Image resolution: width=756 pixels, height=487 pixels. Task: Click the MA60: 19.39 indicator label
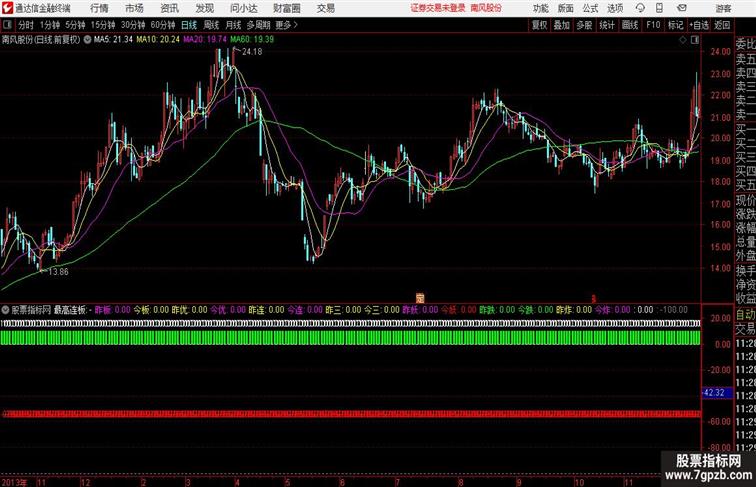252,40
